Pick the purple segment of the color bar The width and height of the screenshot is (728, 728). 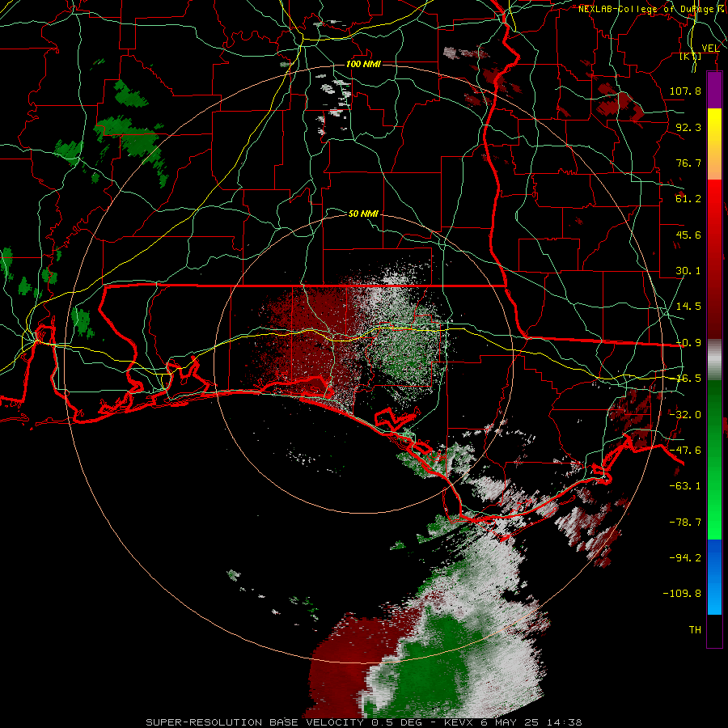click(714, 90)
